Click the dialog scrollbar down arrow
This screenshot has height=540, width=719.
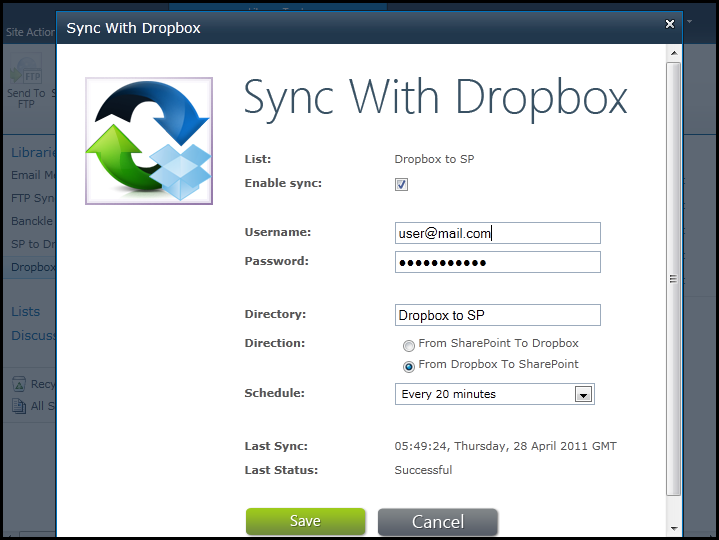(674, 529)
